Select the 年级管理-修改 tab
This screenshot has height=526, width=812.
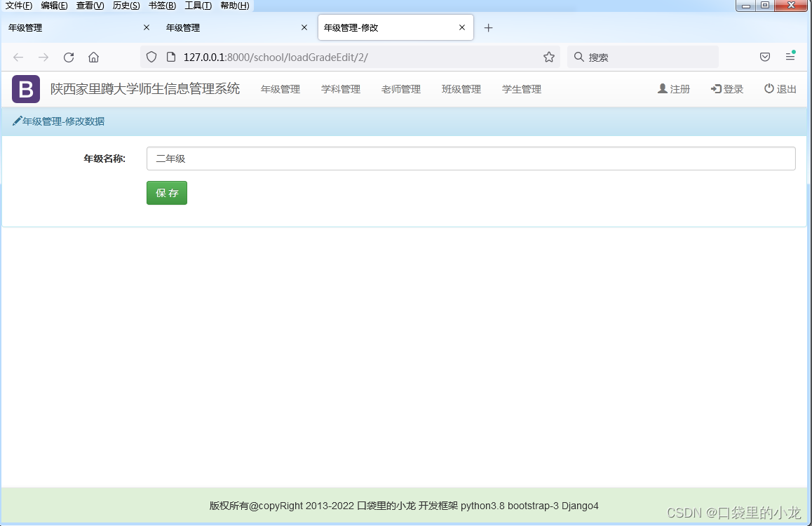click(x=395, y=28)
